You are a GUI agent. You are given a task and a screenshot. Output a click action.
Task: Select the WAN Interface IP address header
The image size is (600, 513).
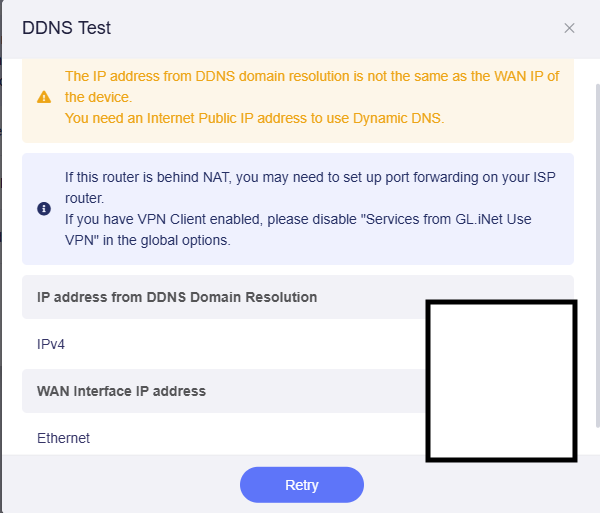(121, 391)
